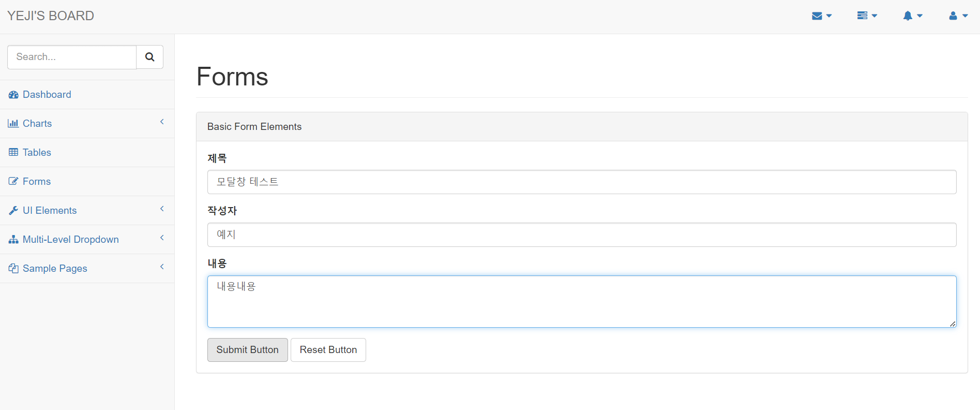Click the Reset Button
980x410 pixels.
click(328, 350)
